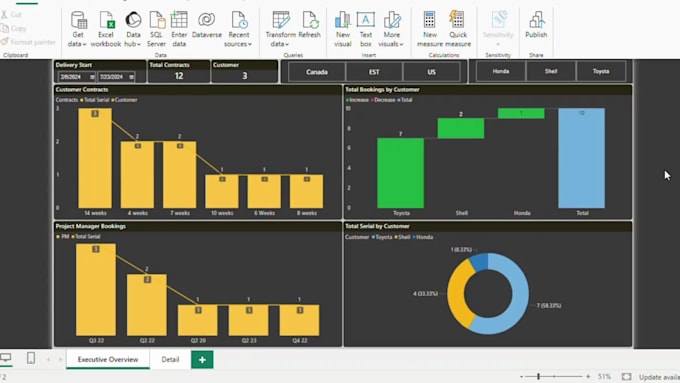
Task: Publish the report
Action: pyautogui.click(x=536, y=25)
